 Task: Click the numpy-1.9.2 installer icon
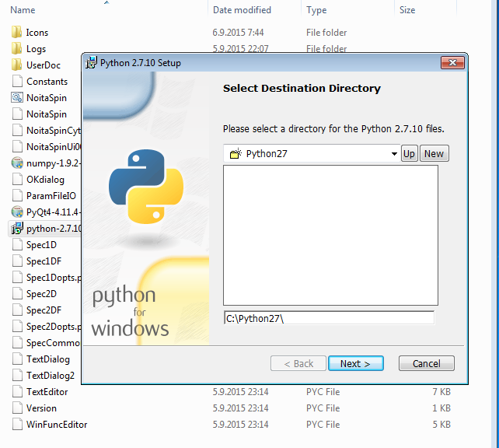tap(17, 163)
